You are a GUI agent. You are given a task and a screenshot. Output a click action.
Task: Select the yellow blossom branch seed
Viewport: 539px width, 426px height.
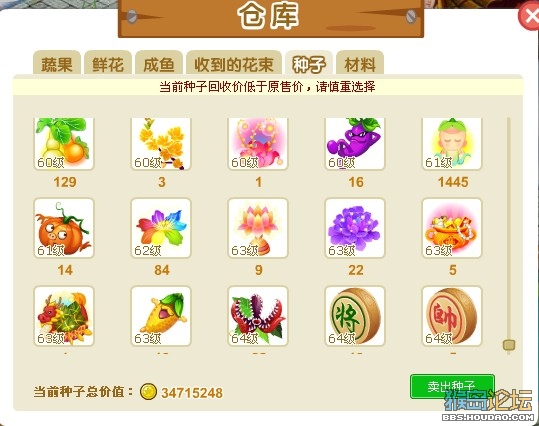(161, 143)
